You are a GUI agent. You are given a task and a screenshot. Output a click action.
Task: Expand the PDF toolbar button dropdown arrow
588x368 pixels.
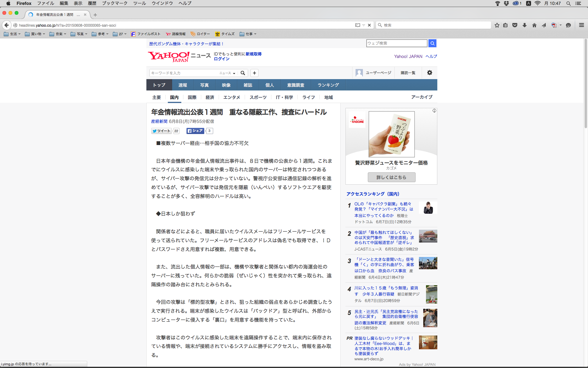560,25
